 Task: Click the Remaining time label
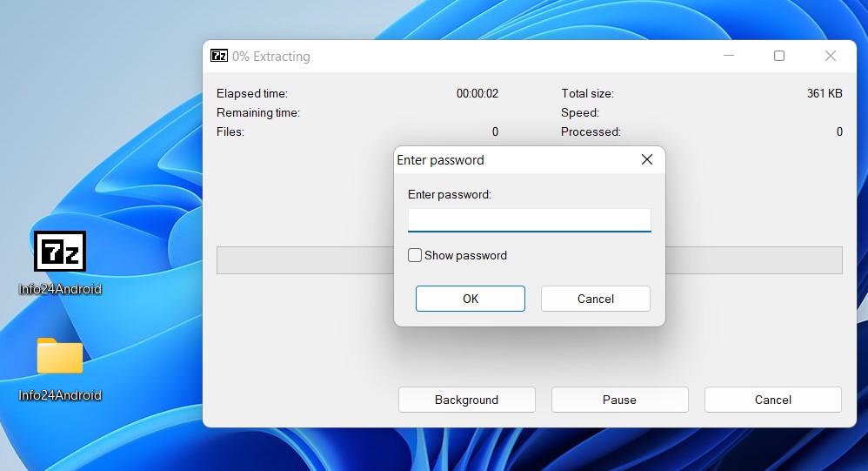tap(258, 112)
